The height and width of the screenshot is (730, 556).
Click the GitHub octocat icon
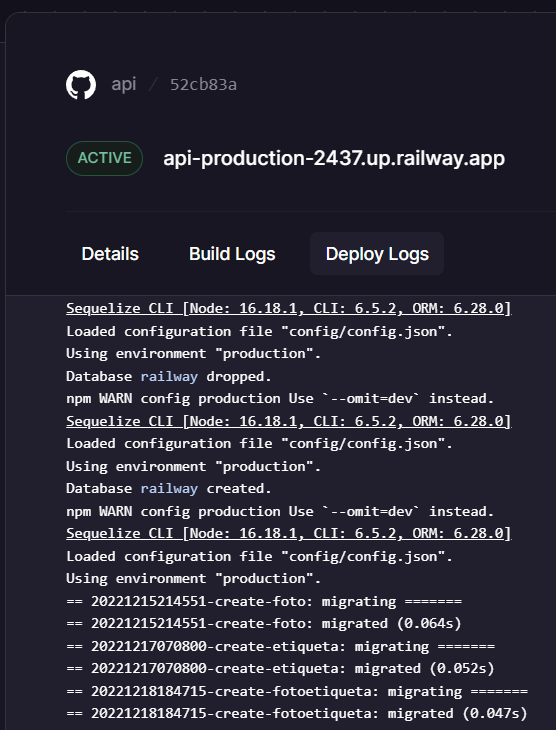coord(81,85)
